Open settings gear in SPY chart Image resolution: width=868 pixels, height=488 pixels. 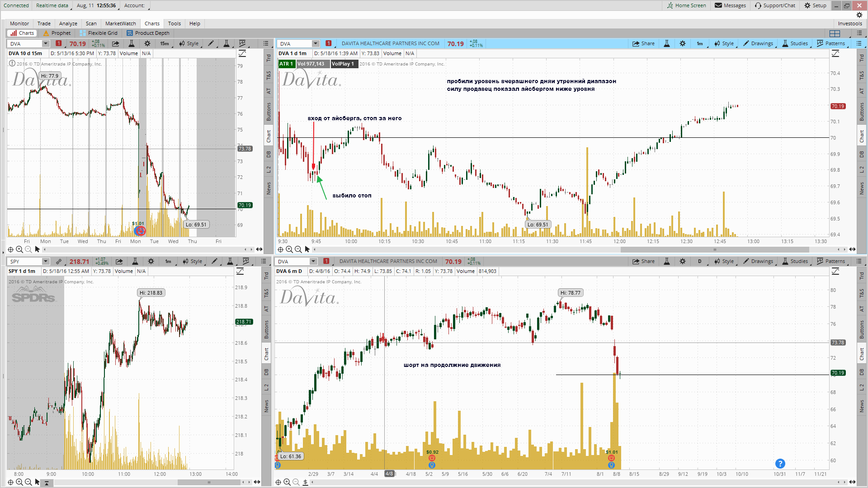[151, 262]
